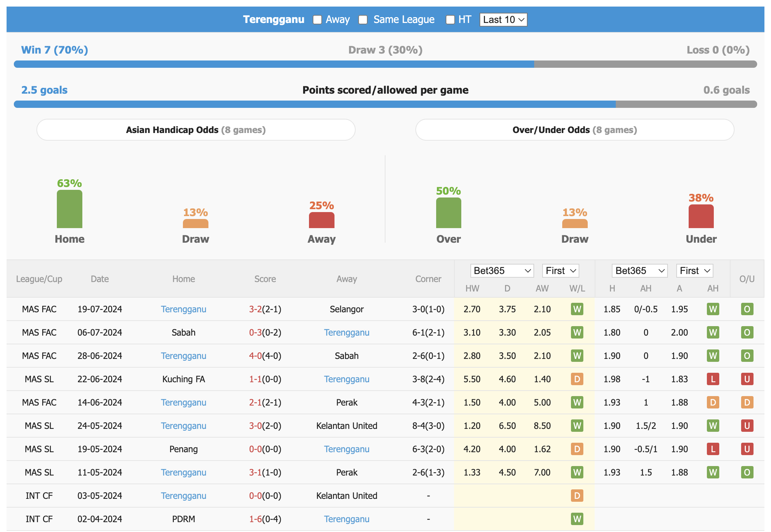
Task: Click orange D W/L badge in Penang row
Action: point(577,449)
